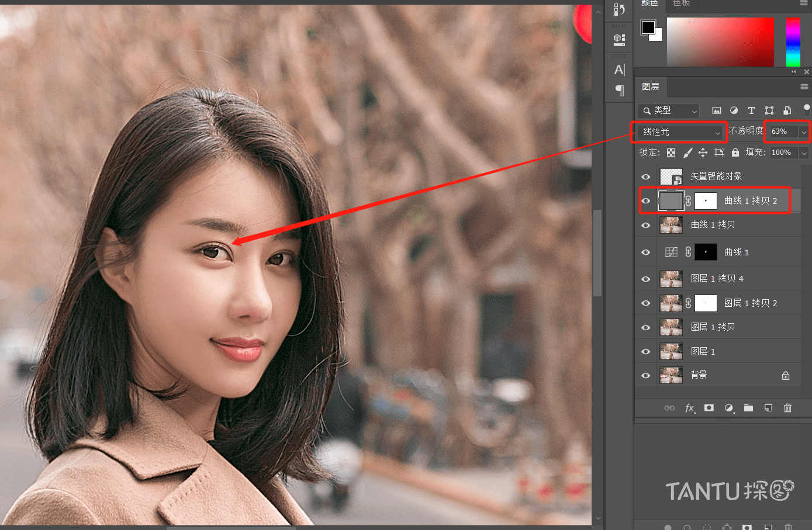Image resolution: width=812 pixels, height=530 pixels.
Task: Hide the 曲线 1 拷贝 2 layer
Action: coord(646,201)
